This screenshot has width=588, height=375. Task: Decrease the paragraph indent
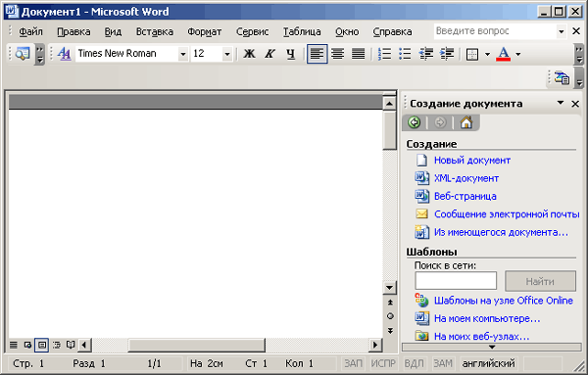(426, 54)
